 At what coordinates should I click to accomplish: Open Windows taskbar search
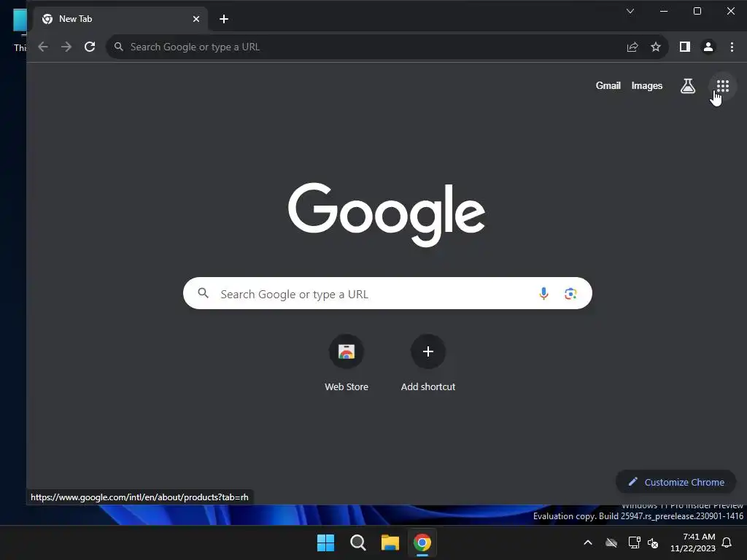pyautogui.click(x=357, y=542)
